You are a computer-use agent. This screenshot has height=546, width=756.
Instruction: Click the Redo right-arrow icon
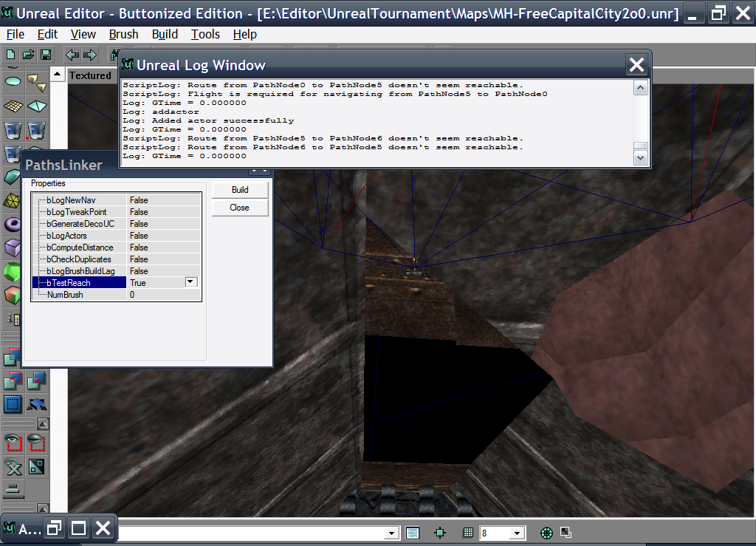(x=90, y=55)
